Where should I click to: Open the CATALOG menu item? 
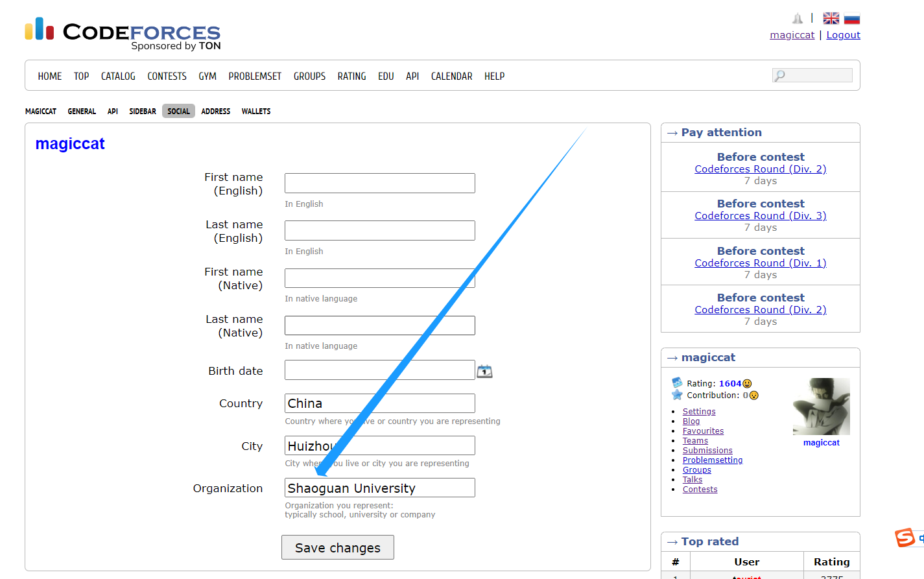(118, 77)
